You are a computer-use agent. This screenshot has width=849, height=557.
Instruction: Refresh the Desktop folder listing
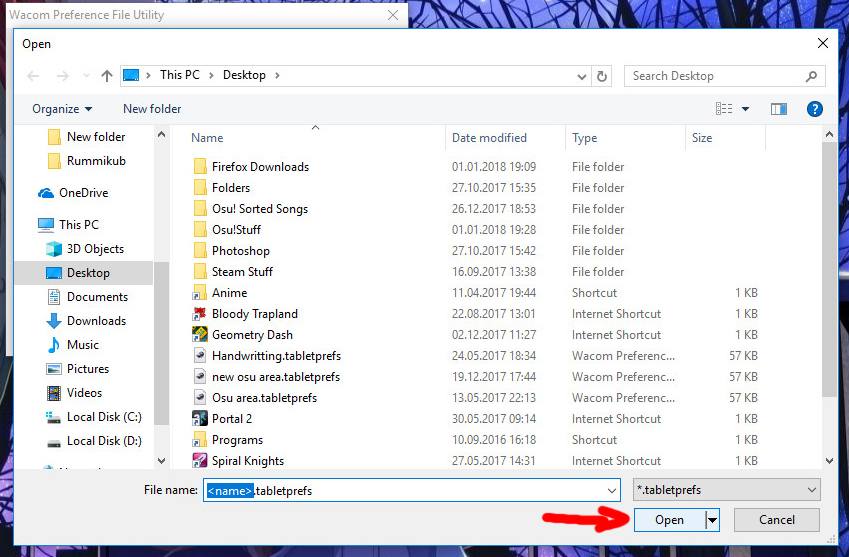(602, 76)
